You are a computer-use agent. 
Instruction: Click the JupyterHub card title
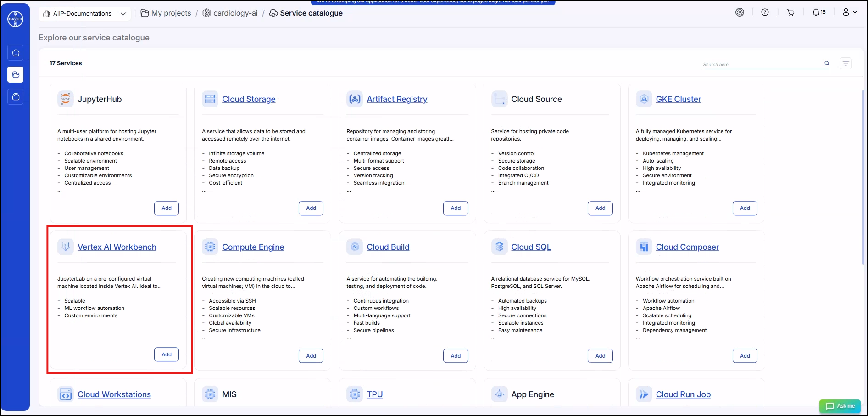(x=100, y=99)
